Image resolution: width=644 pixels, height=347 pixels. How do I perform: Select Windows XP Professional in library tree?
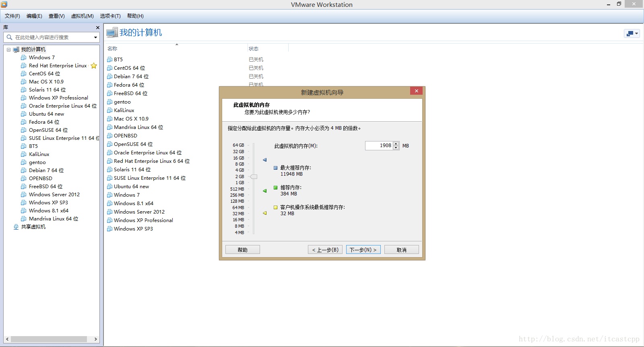58,98
